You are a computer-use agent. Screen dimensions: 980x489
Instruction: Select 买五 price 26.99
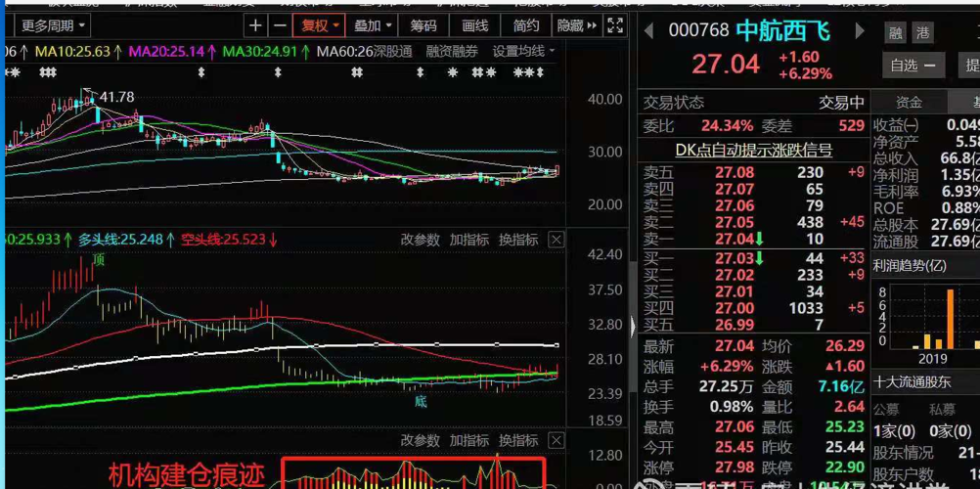(735, 325)
